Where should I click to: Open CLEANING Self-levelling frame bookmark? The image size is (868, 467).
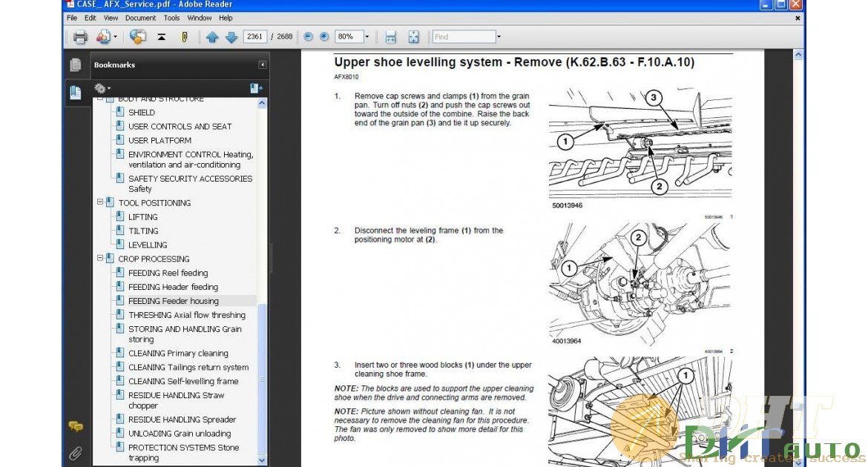coord(183,381)
